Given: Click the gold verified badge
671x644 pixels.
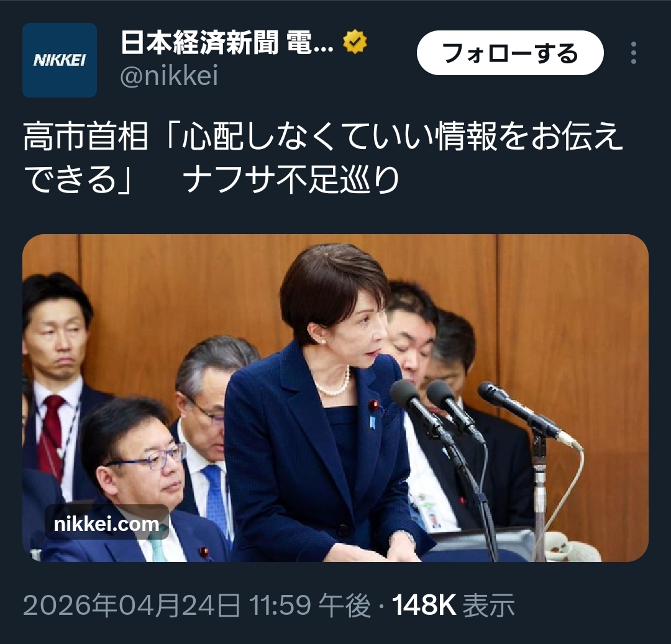Looking at the screenshot, I should (x=355, y=42).
